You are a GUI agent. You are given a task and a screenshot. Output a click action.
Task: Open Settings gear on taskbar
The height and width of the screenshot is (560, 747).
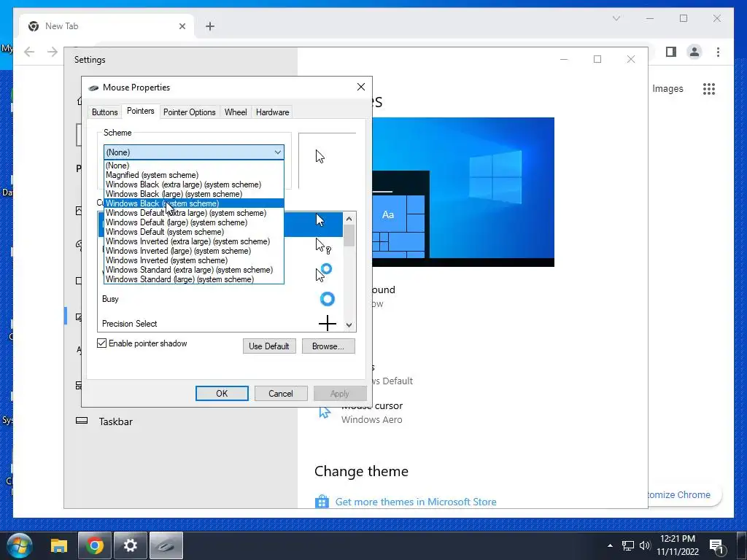(130, 545)
